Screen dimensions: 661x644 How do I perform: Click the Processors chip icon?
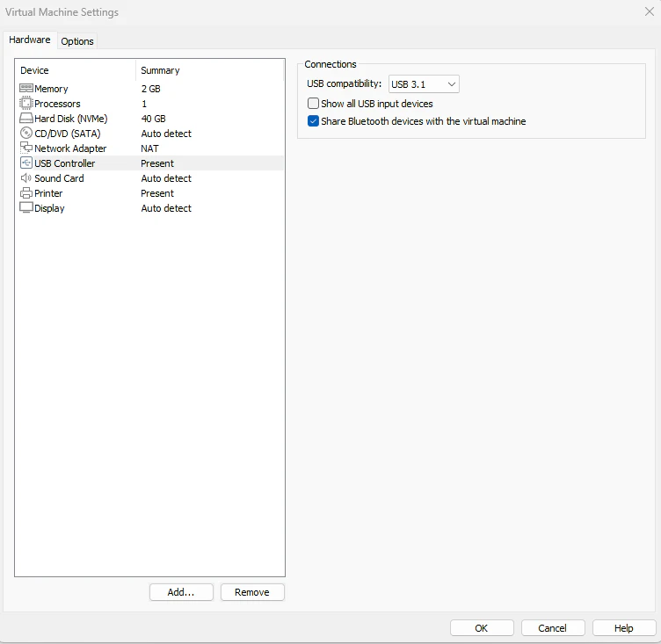(26, 103)
